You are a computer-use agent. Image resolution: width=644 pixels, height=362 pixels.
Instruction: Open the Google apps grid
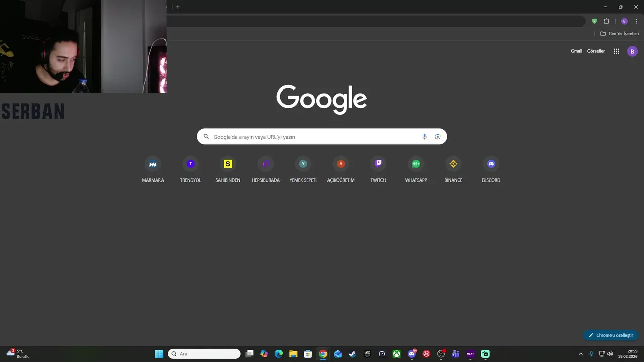(x=616, y=51)
